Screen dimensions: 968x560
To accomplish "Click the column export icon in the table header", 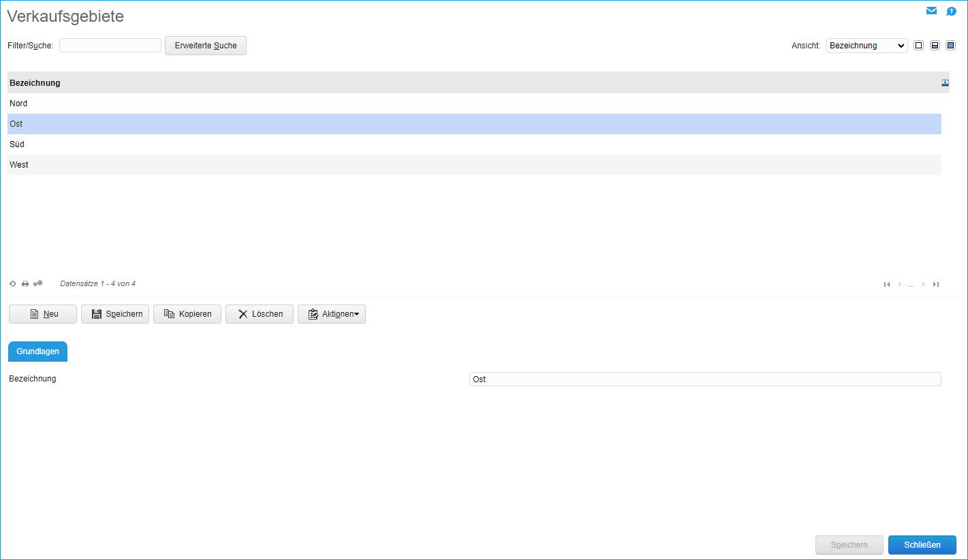I will coord(945,82).
